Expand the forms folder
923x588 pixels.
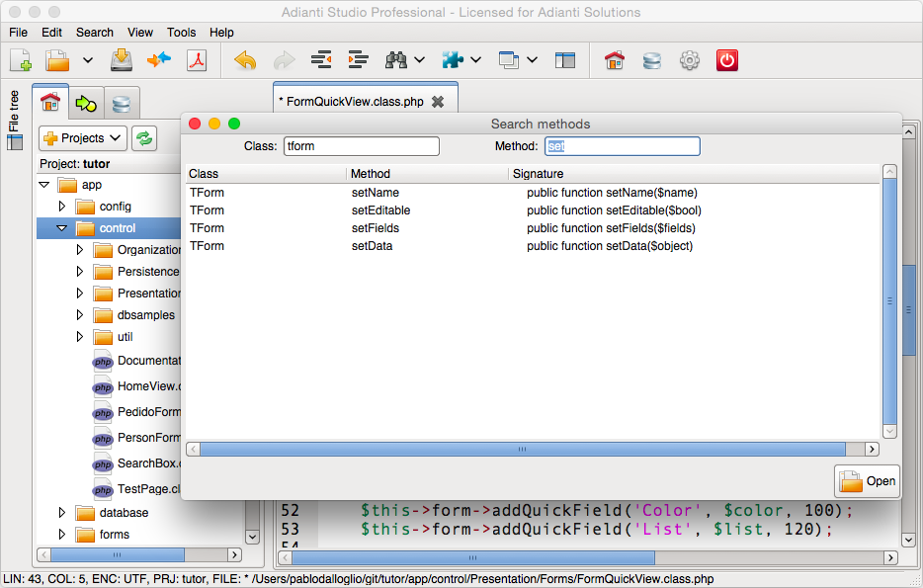62,535
